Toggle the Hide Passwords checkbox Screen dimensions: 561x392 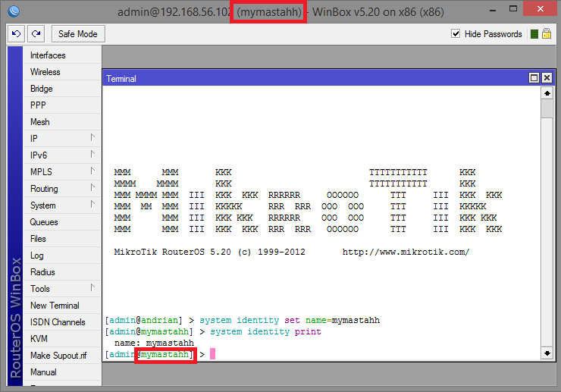tap(456, 33)
